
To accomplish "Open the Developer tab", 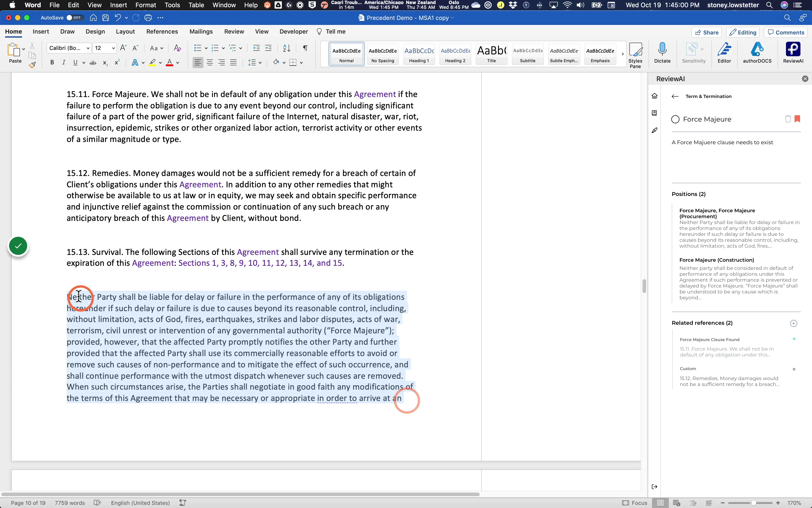I will (x=294, y=32).
